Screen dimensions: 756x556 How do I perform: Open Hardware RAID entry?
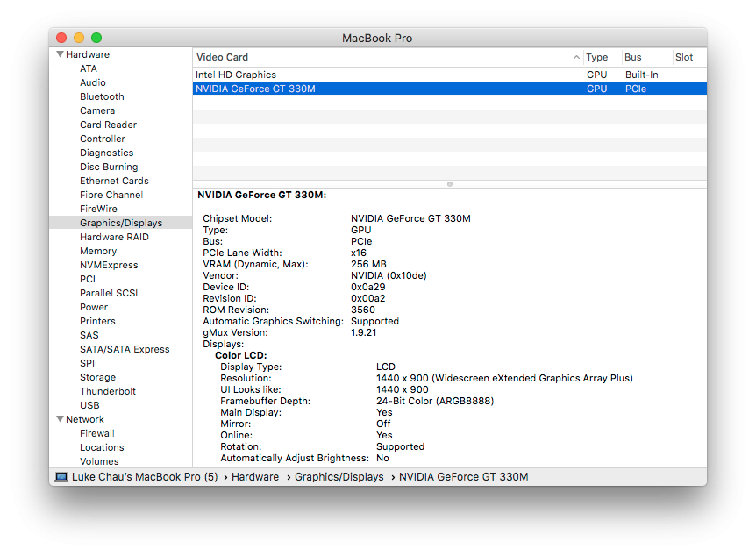(114, 237)
